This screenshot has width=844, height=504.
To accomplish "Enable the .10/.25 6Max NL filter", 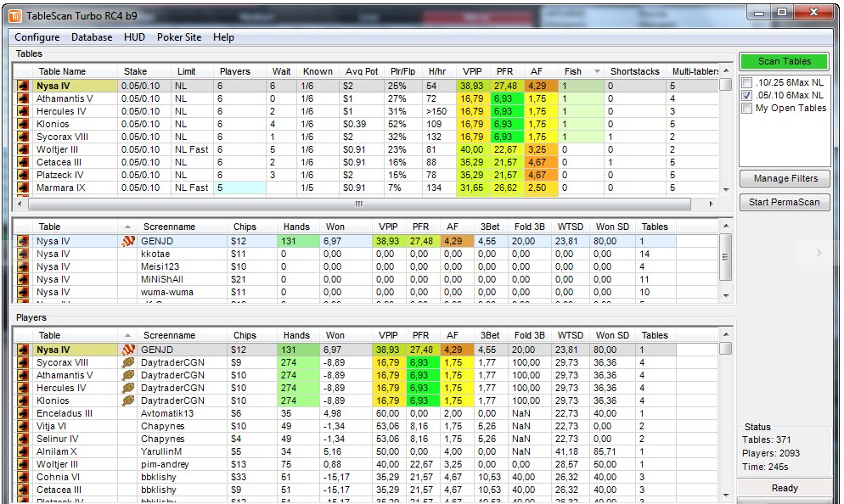I will pos(746,81).
